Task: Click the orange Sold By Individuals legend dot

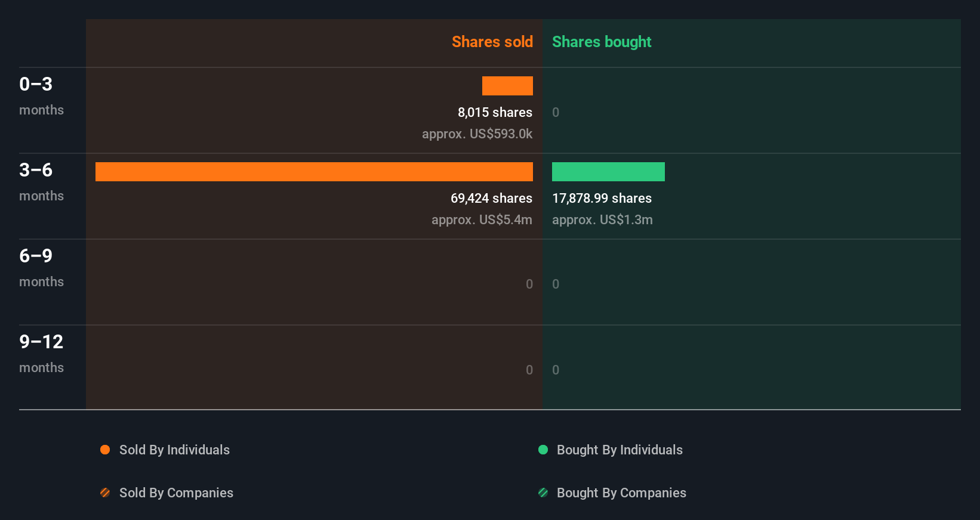Action: click(105, 450)
